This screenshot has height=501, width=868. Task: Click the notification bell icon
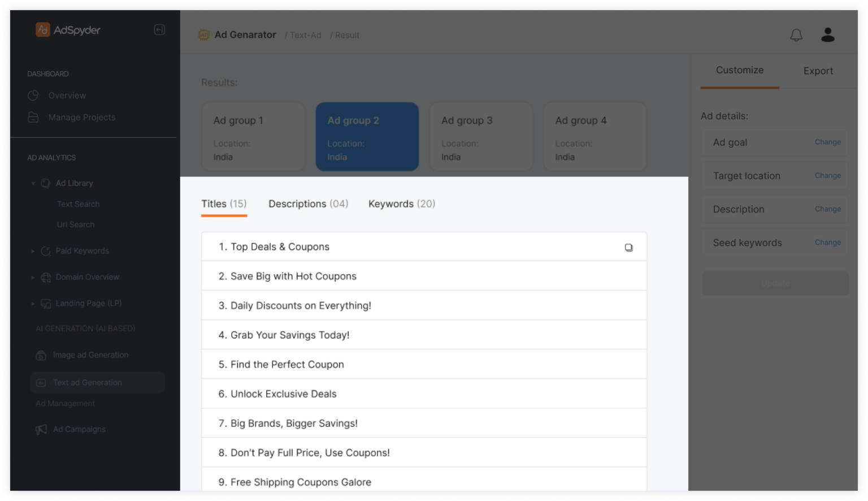point(796,35)
